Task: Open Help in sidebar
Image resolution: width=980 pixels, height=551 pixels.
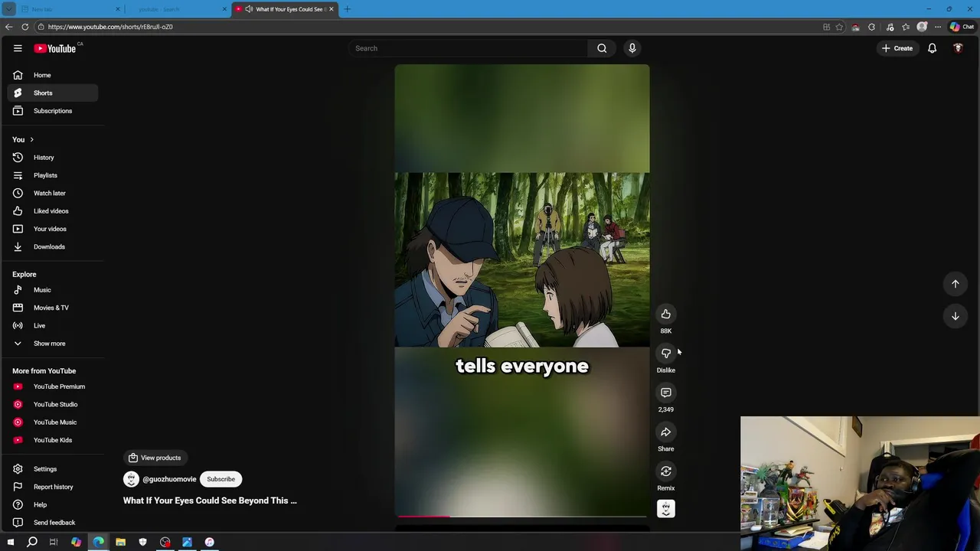Action: [52, 505]
